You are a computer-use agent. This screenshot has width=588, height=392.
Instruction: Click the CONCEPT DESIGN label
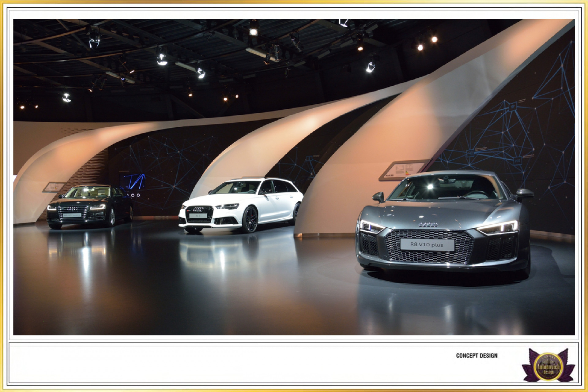pyautogui.click(x=477, y=356)
